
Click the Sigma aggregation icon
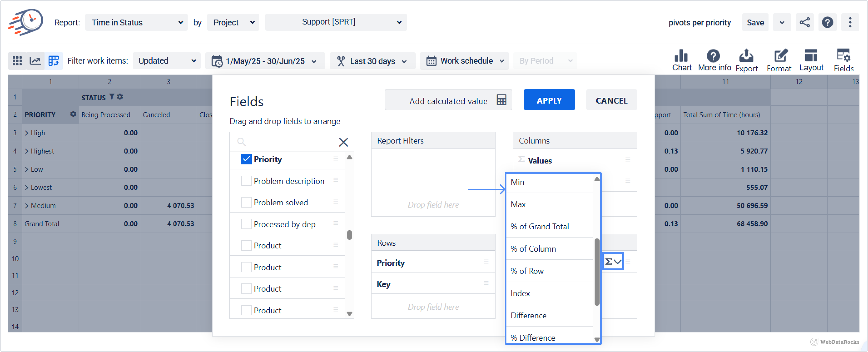pyautogui.click(x=612, y=261)
